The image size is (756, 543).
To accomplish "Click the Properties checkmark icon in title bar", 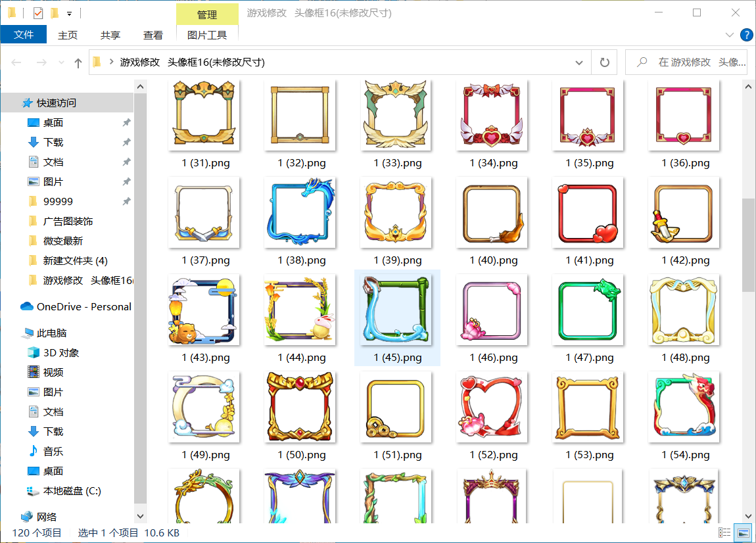I will pos(37,12).
